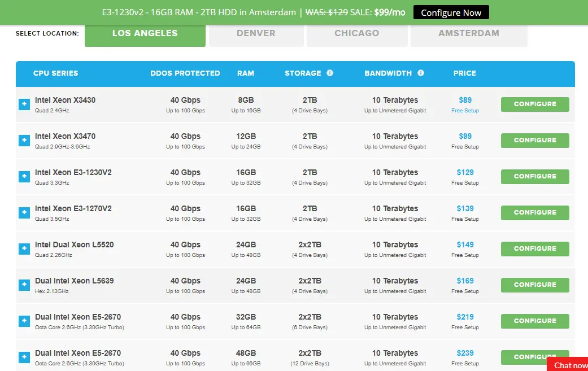Expand the Dual Intel Xeon L5639 row

pyautogui.click(x=24, y=285)
